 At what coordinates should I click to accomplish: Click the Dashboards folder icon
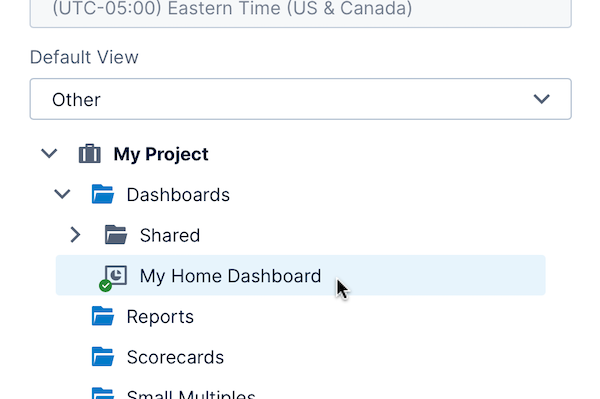[103, 194]
